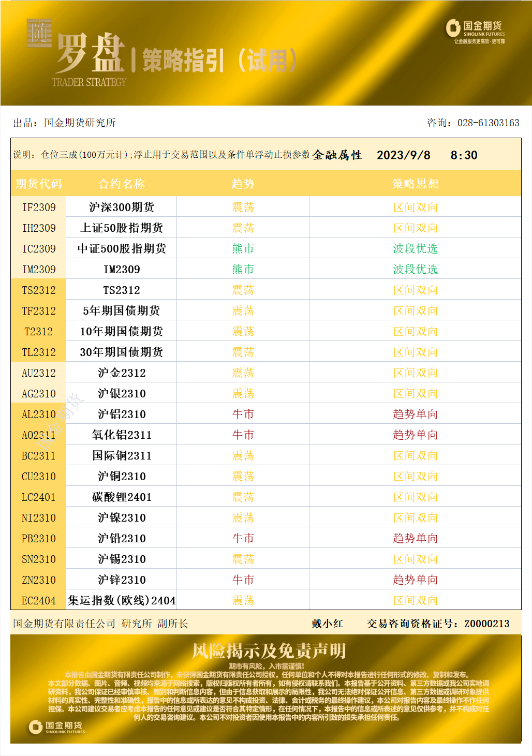The width and height of the screenshot is (532, 756).
Task: Click 熊市 trend in IC2309 row
Action: 243,248
